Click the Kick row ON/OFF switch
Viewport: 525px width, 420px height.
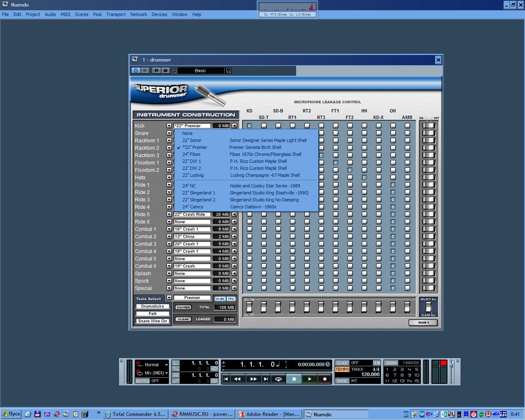pos(429,126)
